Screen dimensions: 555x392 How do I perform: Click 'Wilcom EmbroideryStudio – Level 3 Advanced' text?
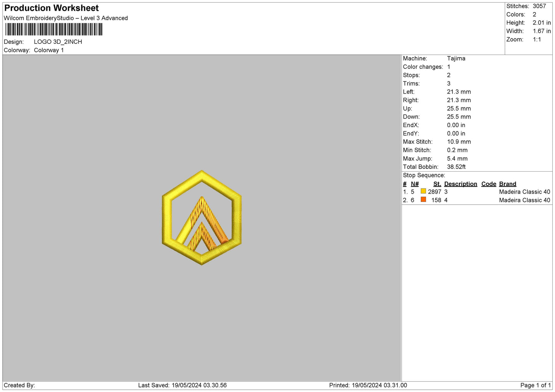point(66,18)
